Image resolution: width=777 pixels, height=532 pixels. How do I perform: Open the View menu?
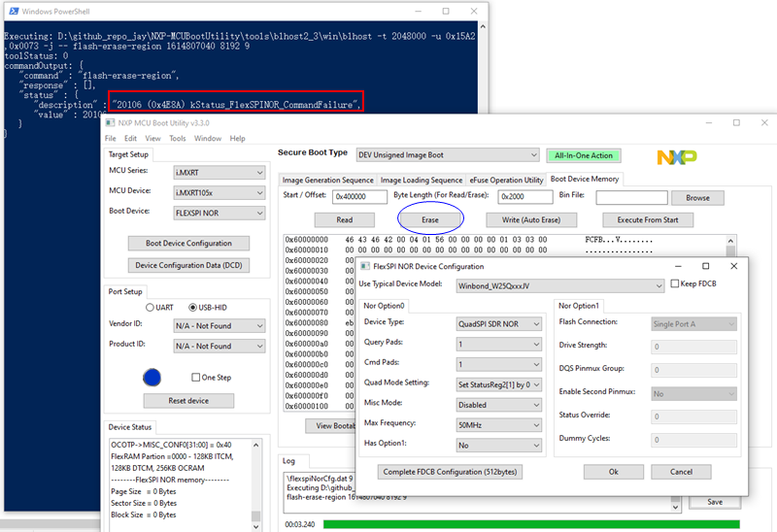point(152,138)
